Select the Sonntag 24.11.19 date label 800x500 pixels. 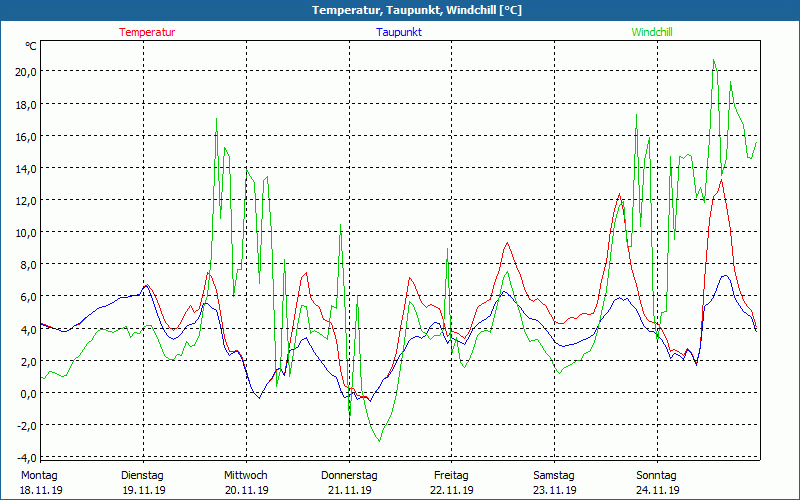(x=657, y=483)
